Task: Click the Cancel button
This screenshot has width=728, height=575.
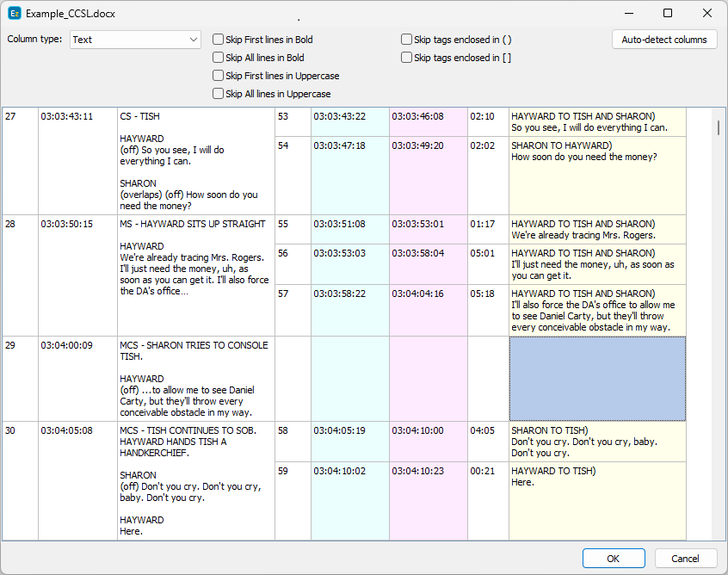Action: coord(685,559)
